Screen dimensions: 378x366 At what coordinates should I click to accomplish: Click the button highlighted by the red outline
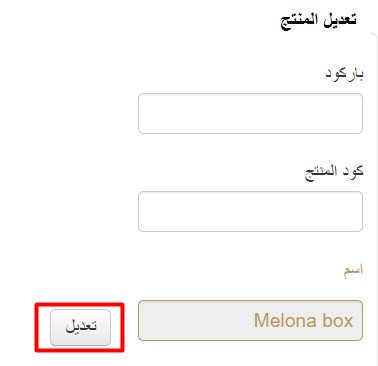tap(80, 327)
